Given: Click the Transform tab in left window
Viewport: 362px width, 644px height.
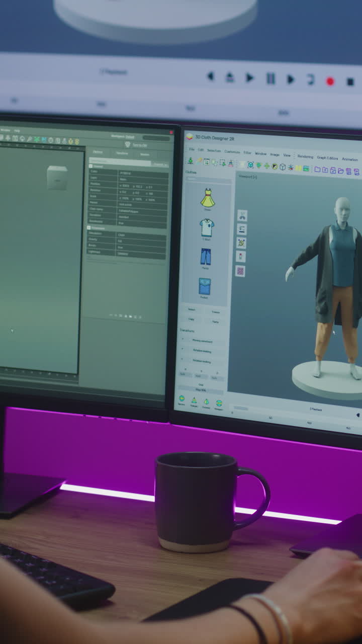Looking at the screenshot, I should click(122, 153).
